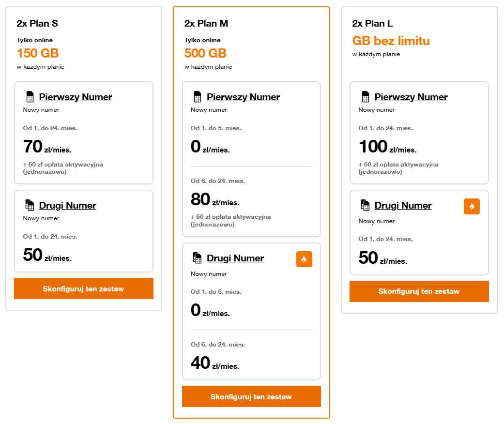Click Skonfiguruj ten zestaw for Plan S
The height and width of the screenshot is (424, 504).
tap(84, 288)
